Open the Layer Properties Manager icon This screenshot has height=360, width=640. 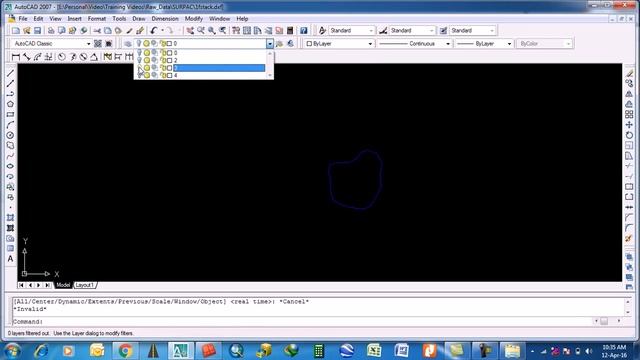click(x=128, y=44)
